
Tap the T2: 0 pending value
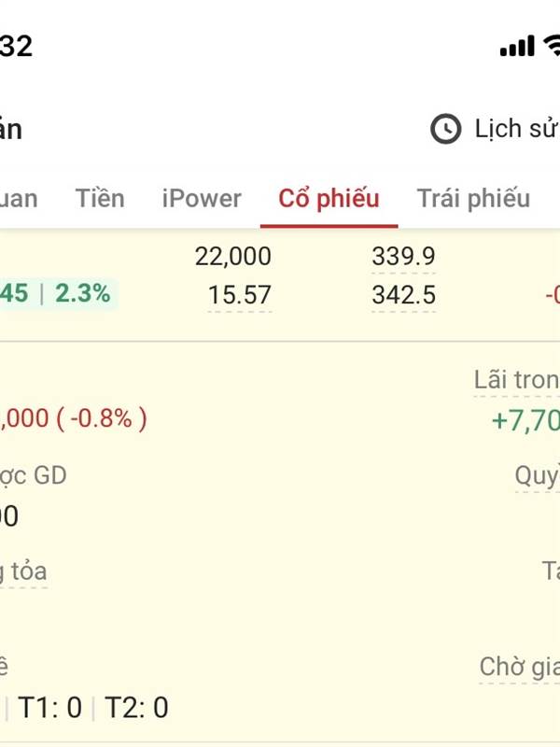tap(136, 708)
